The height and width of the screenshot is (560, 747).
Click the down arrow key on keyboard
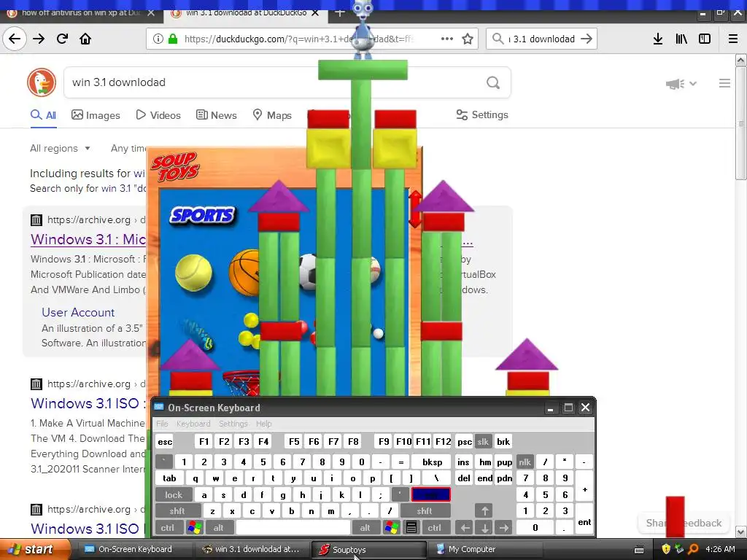pos(484,528)
